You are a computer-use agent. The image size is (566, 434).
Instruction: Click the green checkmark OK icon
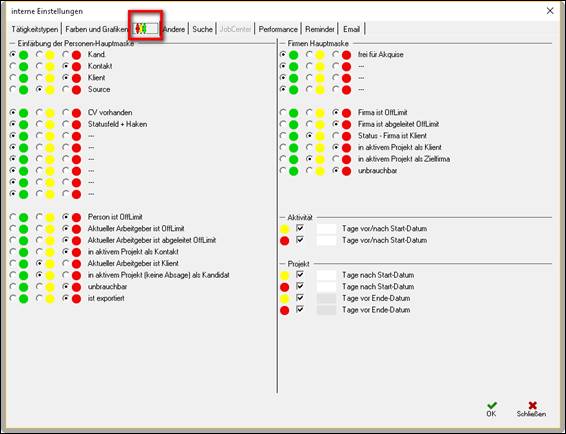coord(491,405)
